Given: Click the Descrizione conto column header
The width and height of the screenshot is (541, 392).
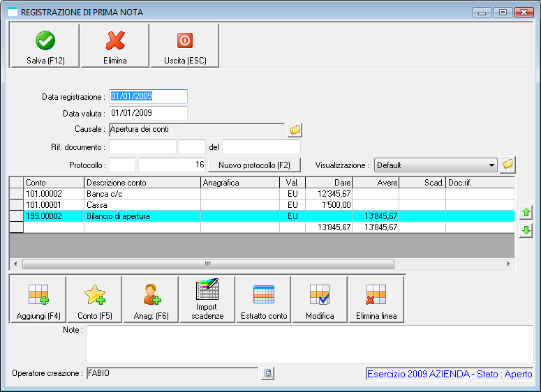Looking at the screenshot, I should (142, 182).
